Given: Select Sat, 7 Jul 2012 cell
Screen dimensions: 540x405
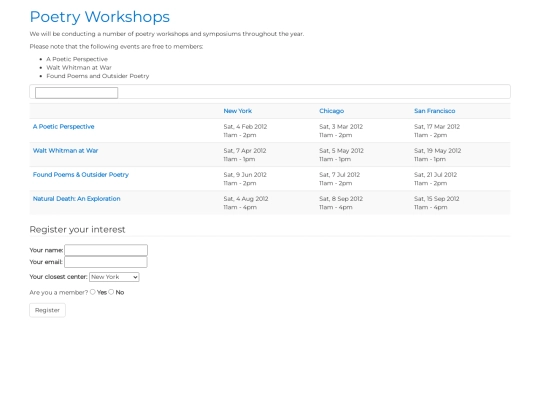Looking at the screenshot, I should pyautogui.click(x=364, y=179).
